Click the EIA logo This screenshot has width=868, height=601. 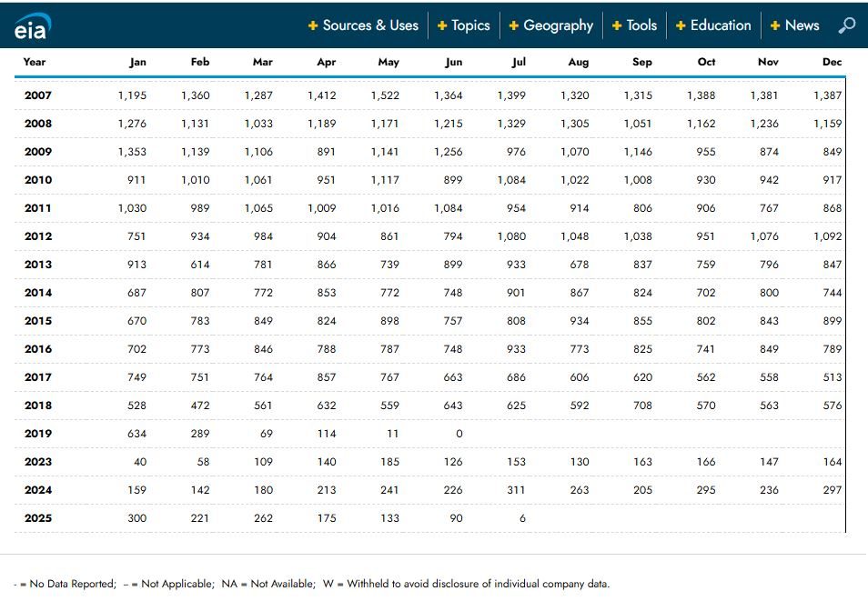tap(32, 26)
